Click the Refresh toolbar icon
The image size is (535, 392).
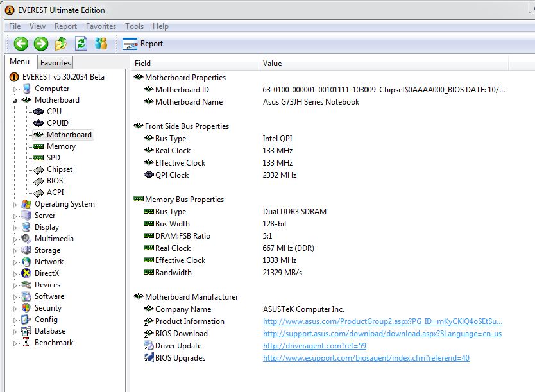[81, 44]
